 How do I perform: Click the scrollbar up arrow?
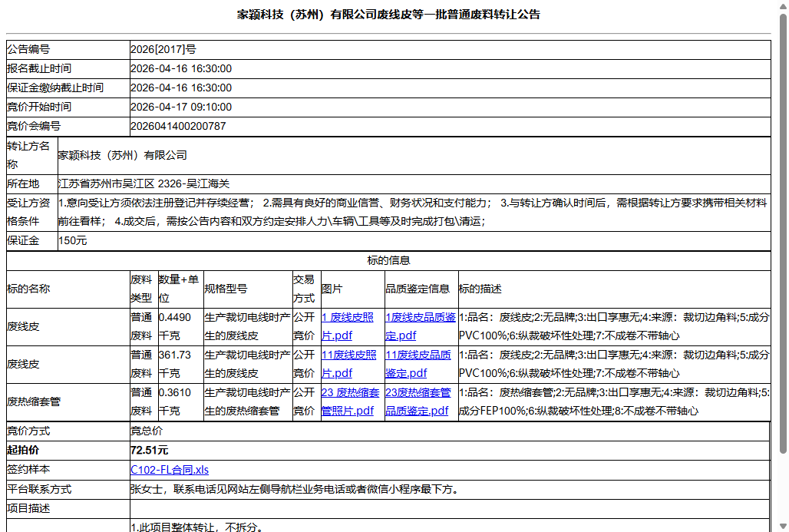[783, 5]
